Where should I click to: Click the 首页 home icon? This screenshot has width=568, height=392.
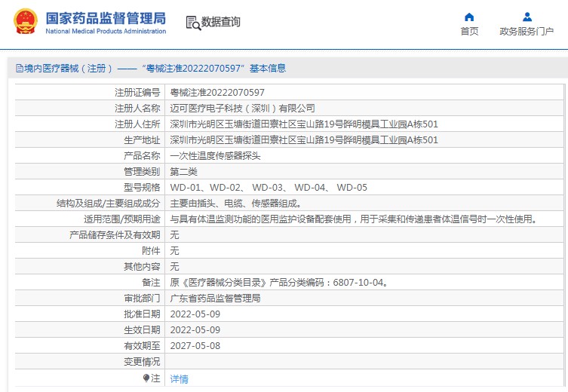[x=469, y=17]
